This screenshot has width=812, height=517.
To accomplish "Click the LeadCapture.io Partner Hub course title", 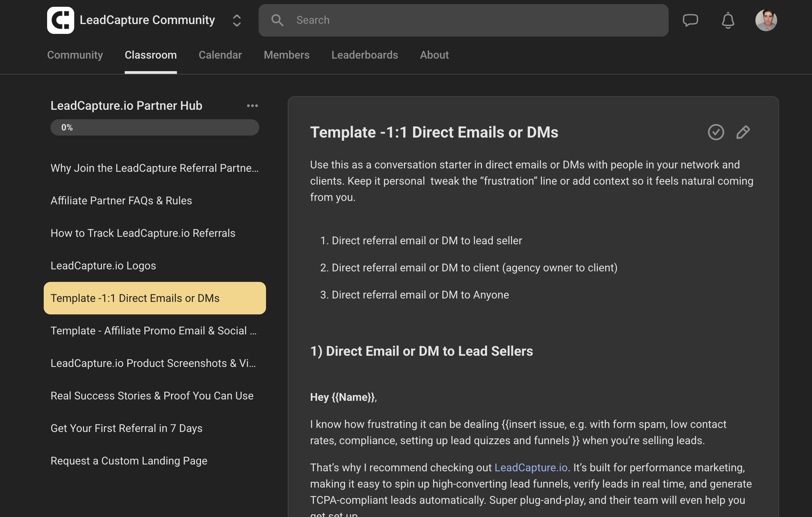I will click(126, 106).
